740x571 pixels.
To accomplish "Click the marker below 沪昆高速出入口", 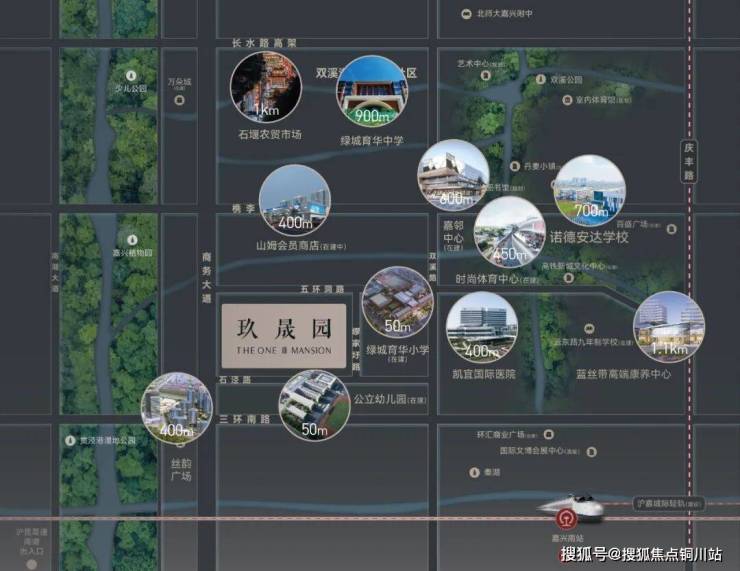I will point(32,564).
